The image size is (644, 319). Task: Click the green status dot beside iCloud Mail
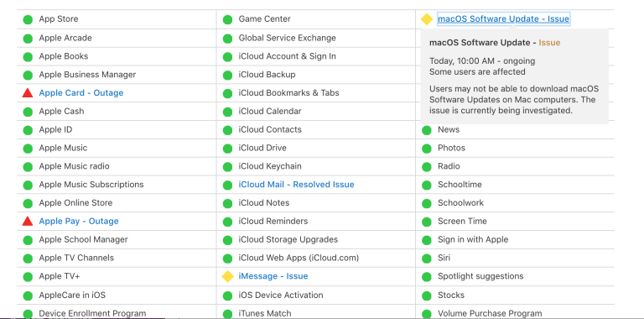[227, 185]
